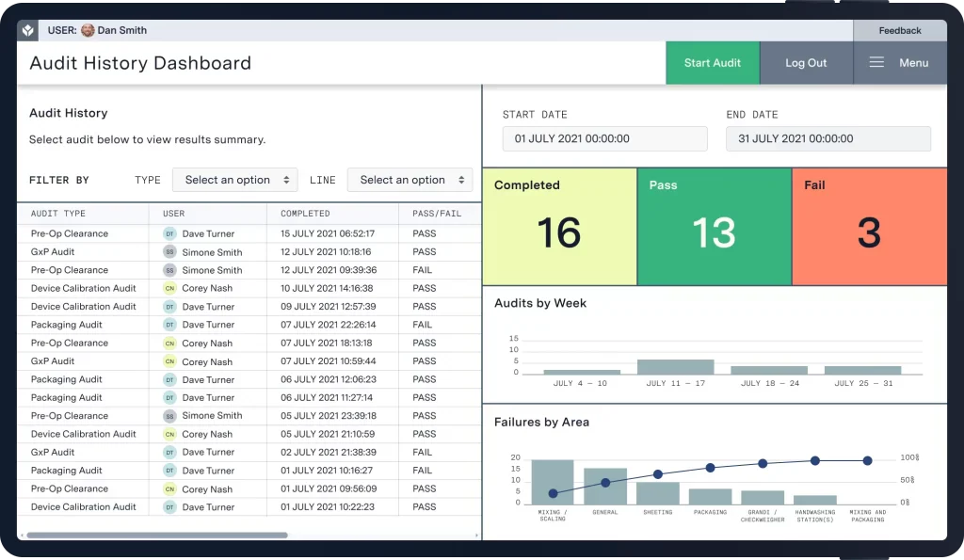
Task: Select the red Fail summary tile
Action: tap(869, 226)
